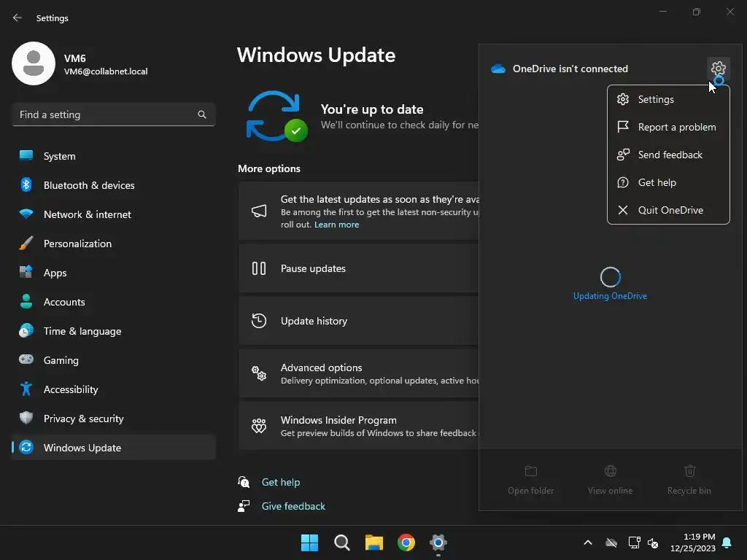747x560 pixels.
Task: Open Windows Insider Program settings
Action: (x=359, y=426)
